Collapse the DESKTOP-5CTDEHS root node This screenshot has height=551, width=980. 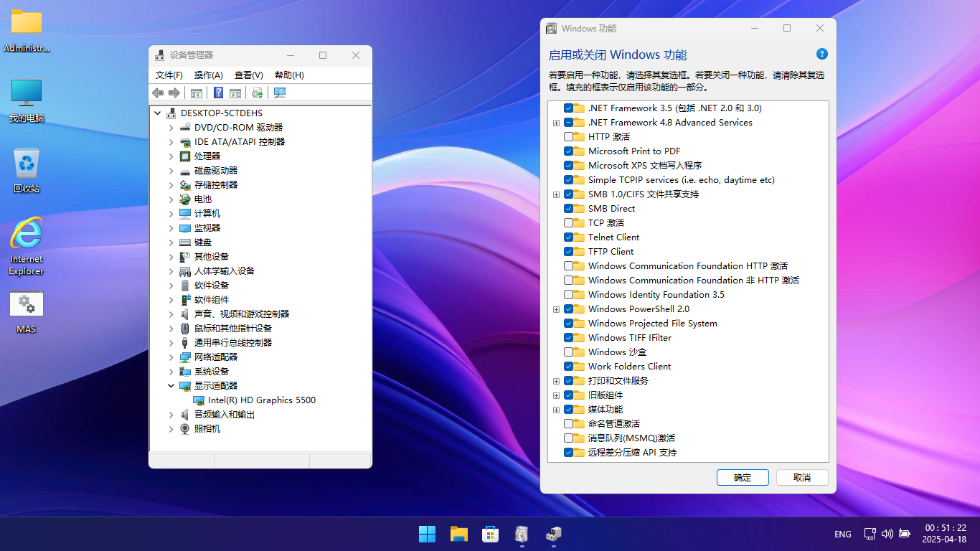point(157,113)
